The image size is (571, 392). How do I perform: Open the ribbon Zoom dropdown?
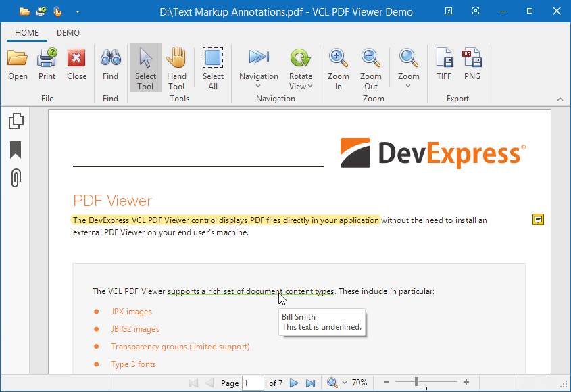409,68
